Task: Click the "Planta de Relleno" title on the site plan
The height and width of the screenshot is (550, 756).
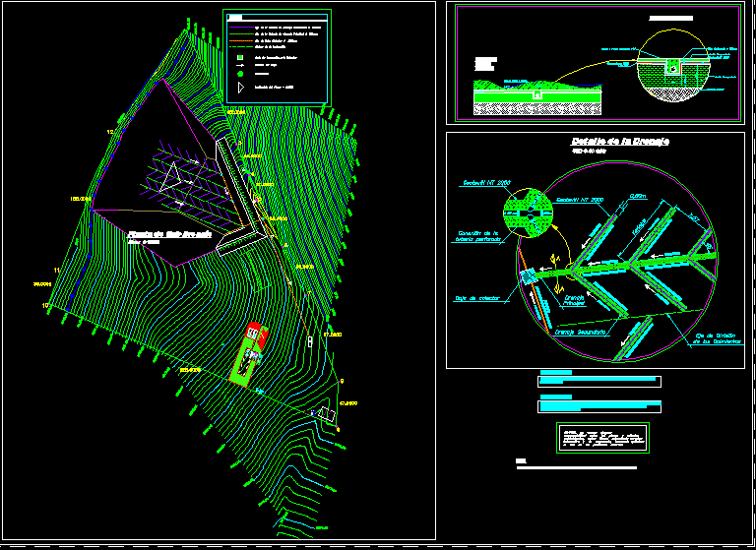Action: [x=169, y=235]
